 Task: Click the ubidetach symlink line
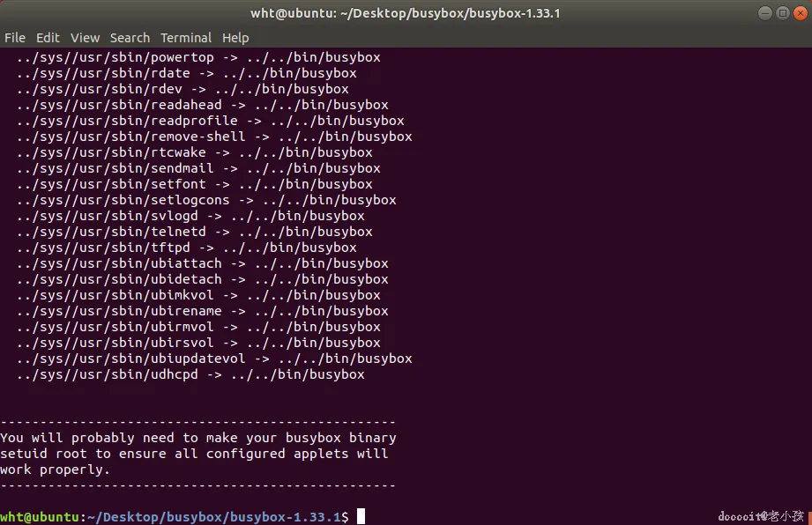point(203,279)
